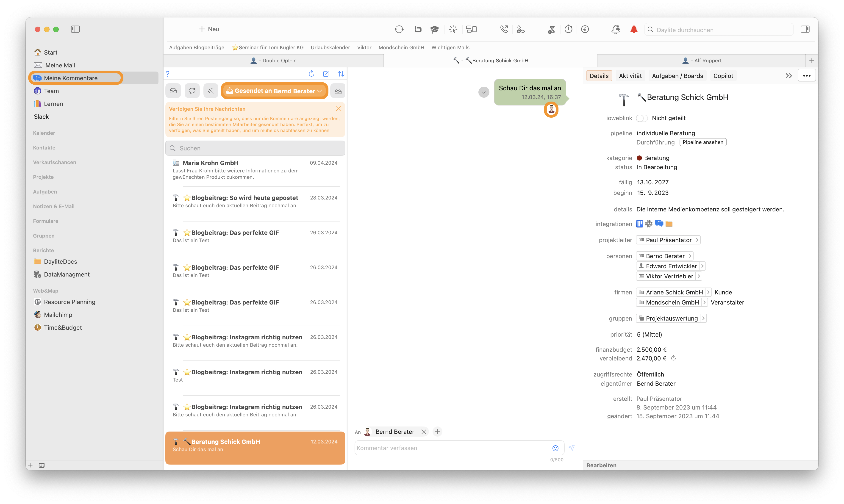Click the Pipeline ansehen button
Screen dimensions: 844x504
[x=703, y=142]
